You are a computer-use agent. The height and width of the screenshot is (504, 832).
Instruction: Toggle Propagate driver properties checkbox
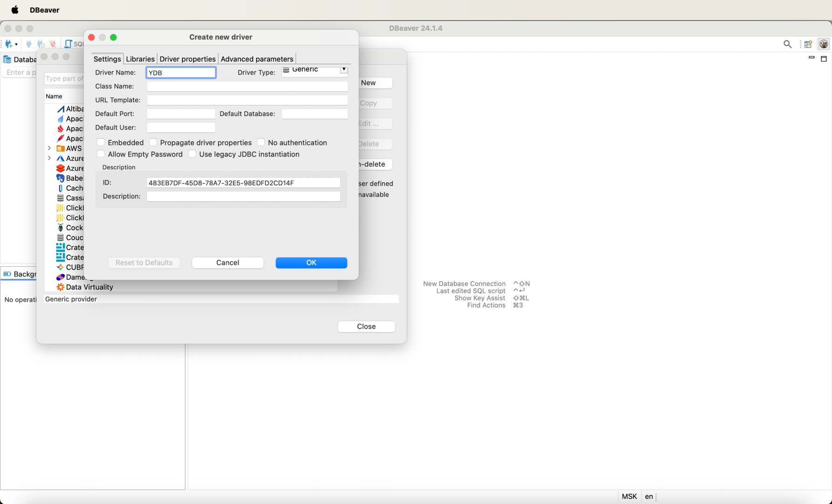(x=153, y=143)
